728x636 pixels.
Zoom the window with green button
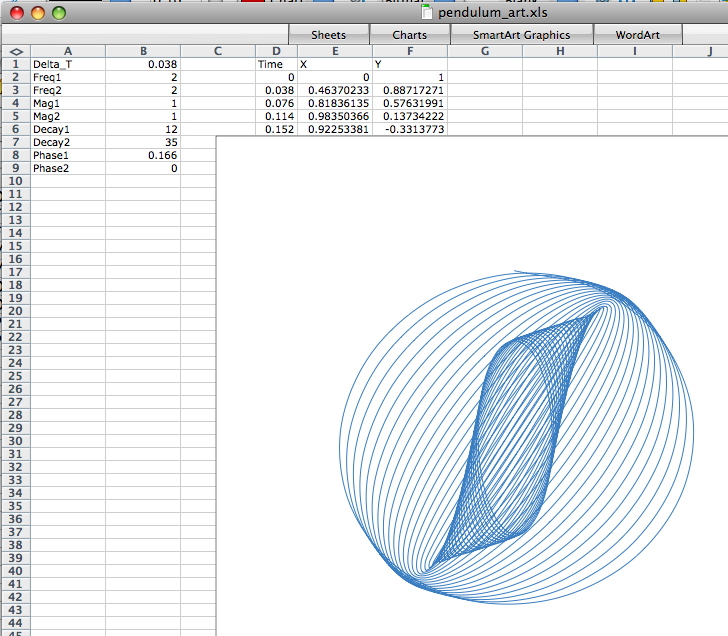point(59,13)
